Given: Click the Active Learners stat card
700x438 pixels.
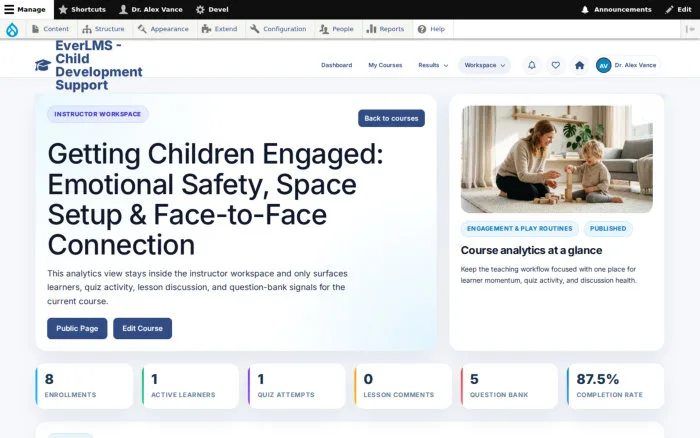Looking at the screenshot, I should coord(190,386).
